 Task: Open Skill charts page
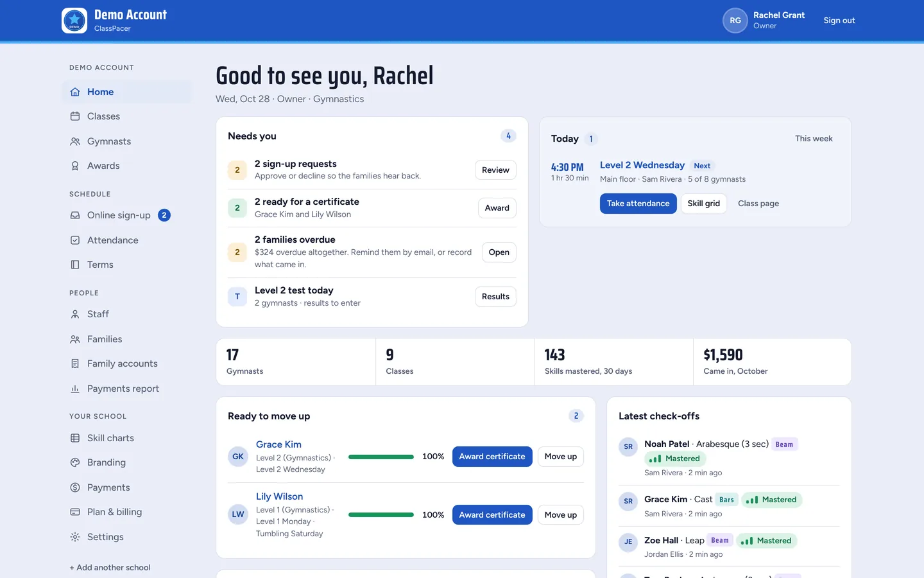click(127, 438)
